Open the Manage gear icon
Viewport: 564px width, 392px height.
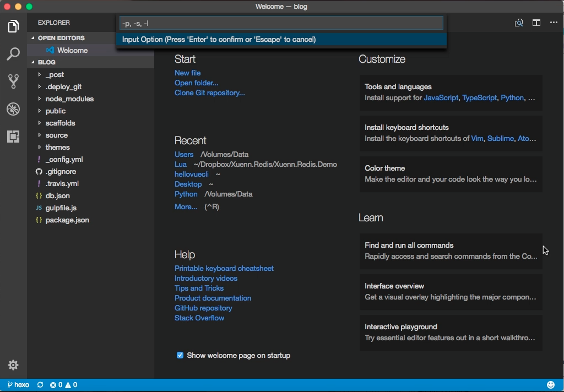click(x=13, y=365)
